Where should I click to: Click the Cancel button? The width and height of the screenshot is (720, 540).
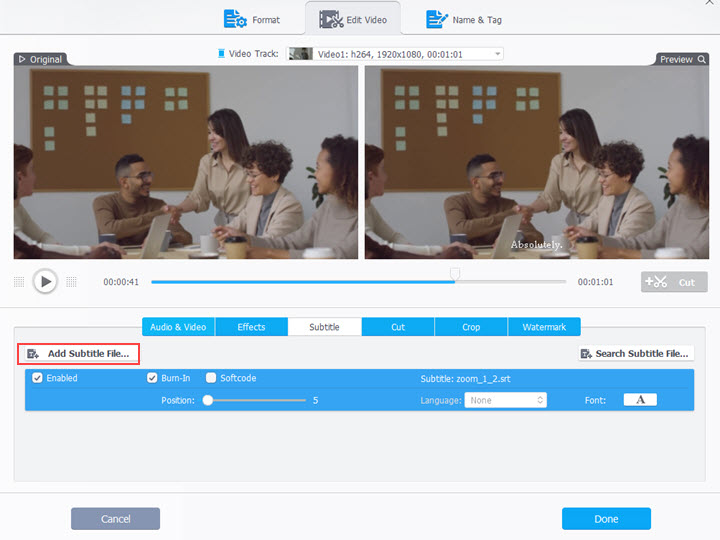click(x=115, y=519)
